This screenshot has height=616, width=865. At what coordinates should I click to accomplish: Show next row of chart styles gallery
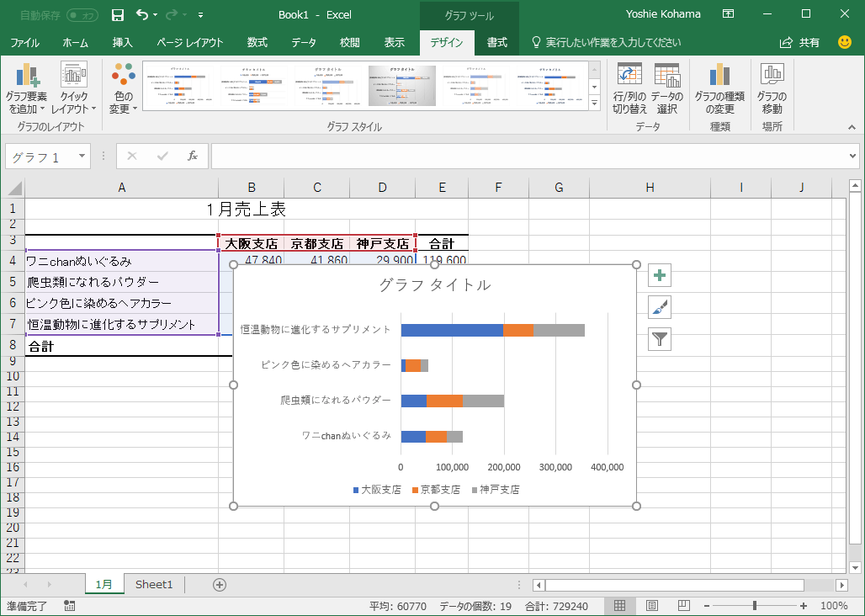click(595, 87)
